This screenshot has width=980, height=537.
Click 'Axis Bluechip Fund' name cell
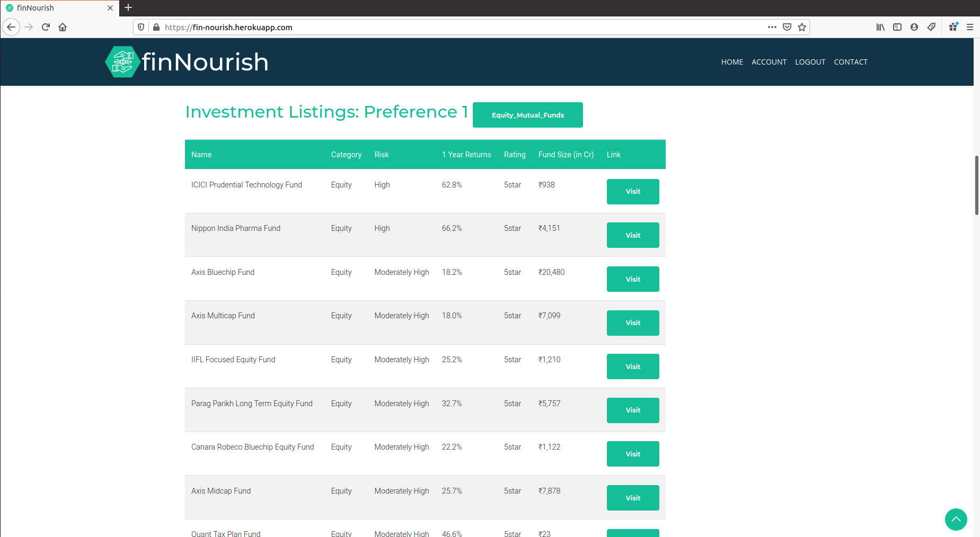tap(223, 272)
